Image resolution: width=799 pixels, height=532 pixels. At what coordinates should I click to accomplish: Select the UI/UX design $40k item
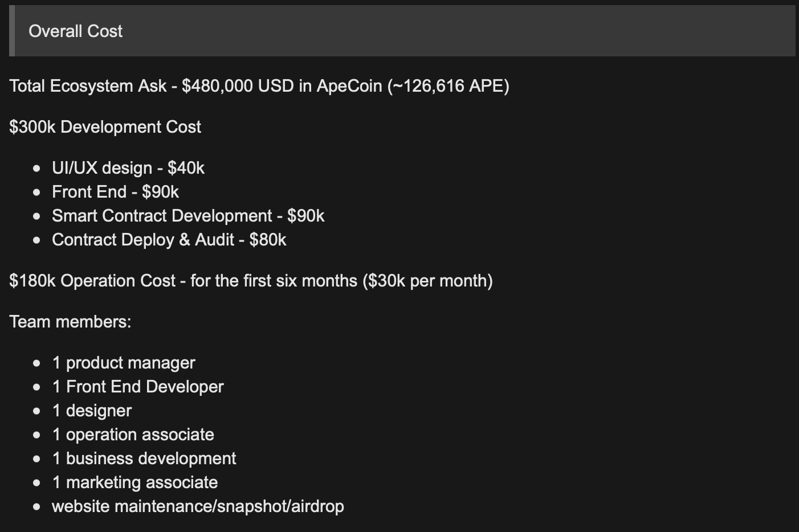pos(128,168)
